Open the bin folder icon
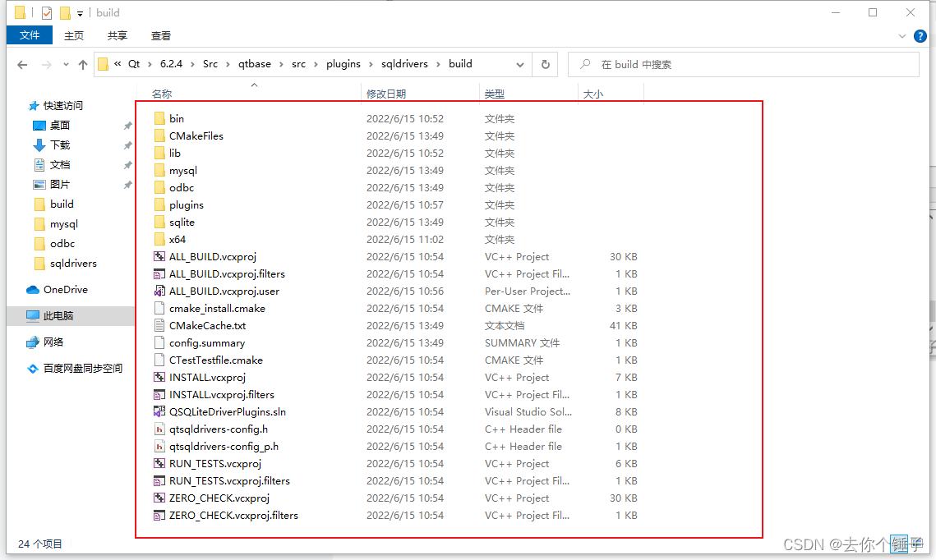The height and width of the screenshot is (560, 936). [159, 119]
